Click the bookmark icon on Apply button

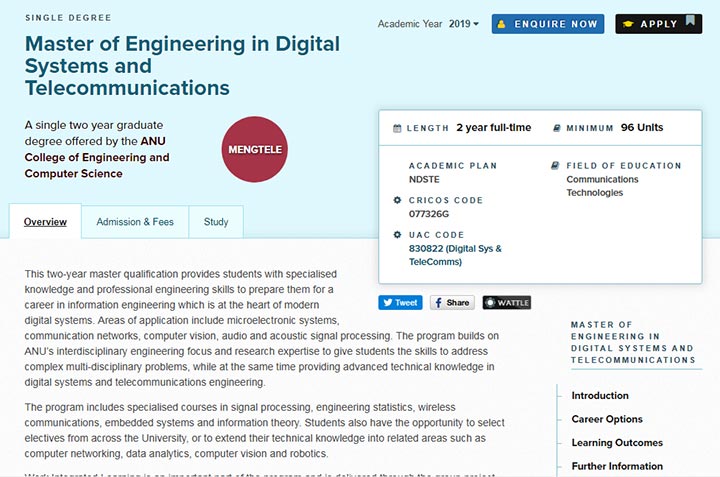coord(690,20)
